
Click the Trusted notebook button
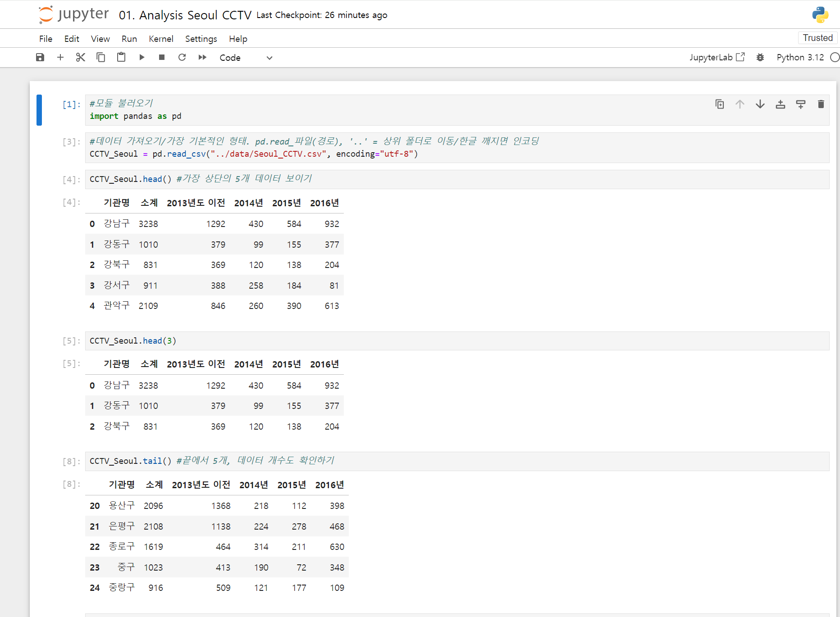(x=817, y=38)
